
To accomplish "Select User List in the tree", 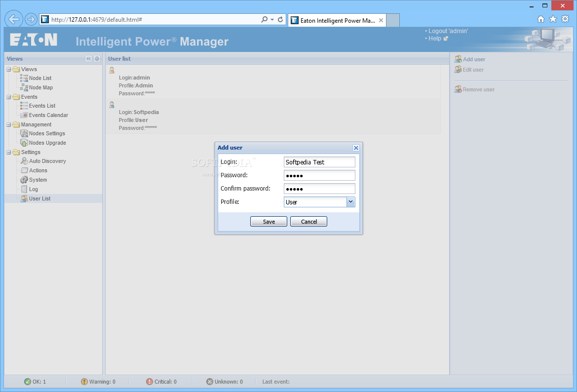I will tap(40, 198).
